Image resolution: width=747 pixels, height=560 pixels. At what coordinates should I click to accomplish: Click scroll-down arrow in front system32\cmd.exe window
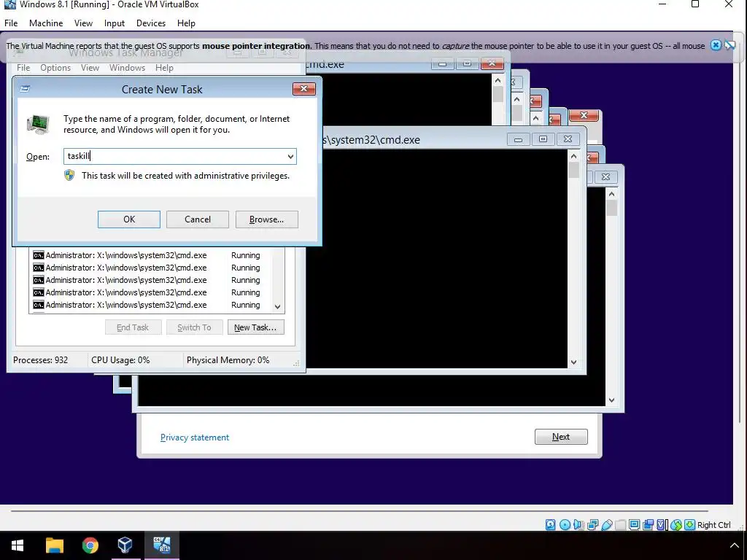[573, 362]
